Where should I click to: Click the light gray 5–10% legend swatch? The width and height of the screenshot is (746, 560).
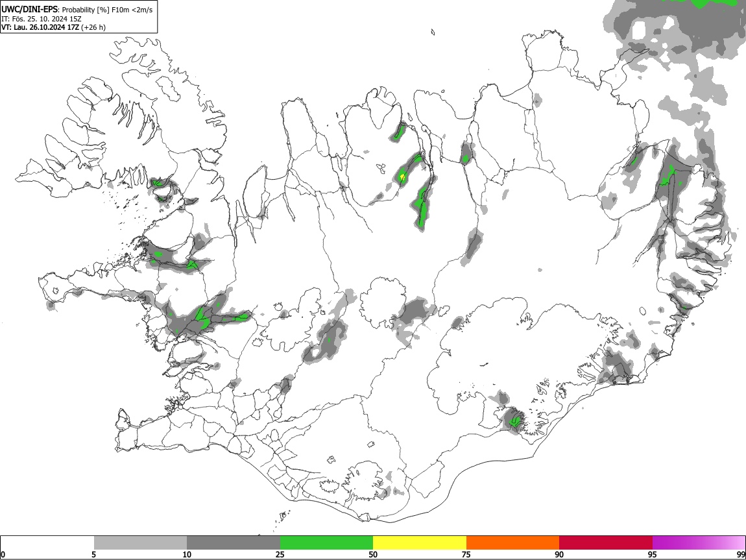pos(140,543)
